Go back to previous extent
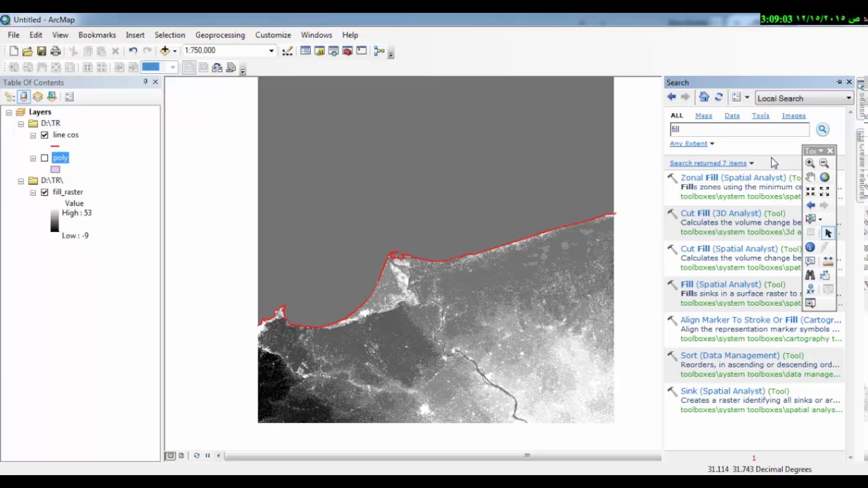 click(810, 205)
